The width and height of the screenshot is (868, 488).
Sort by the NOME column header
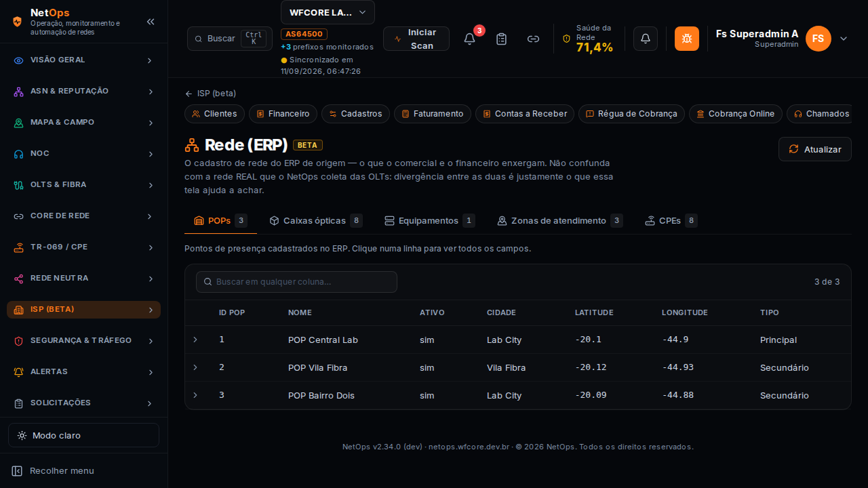pyautogui.click(x=300, y=313)
